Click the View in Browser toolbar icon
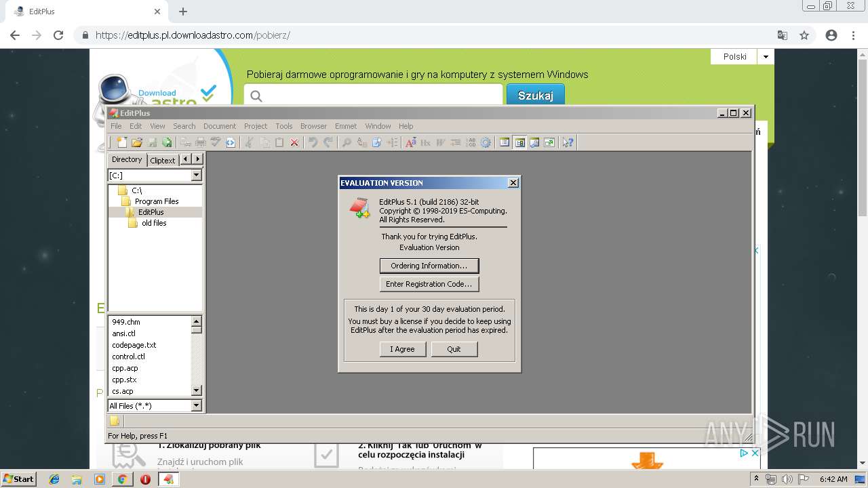868x488 pixels. tap(231, 142)
